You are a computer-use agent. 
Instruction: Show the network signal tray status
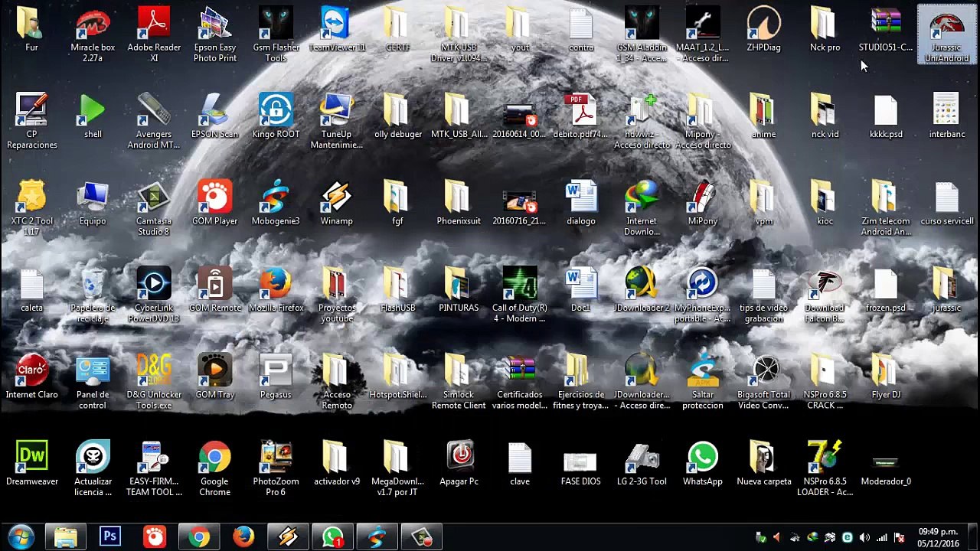(882, 537)
